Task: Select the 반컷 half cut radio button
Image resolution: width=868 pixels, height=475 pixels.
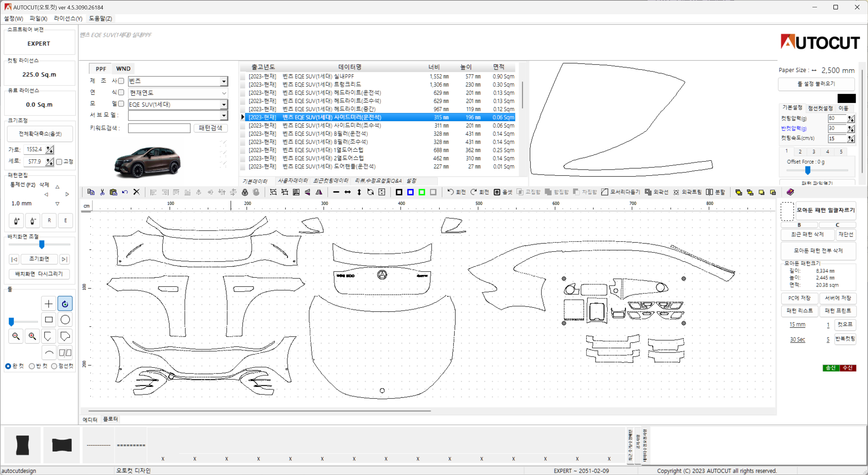Action: [x=32, y=366]
